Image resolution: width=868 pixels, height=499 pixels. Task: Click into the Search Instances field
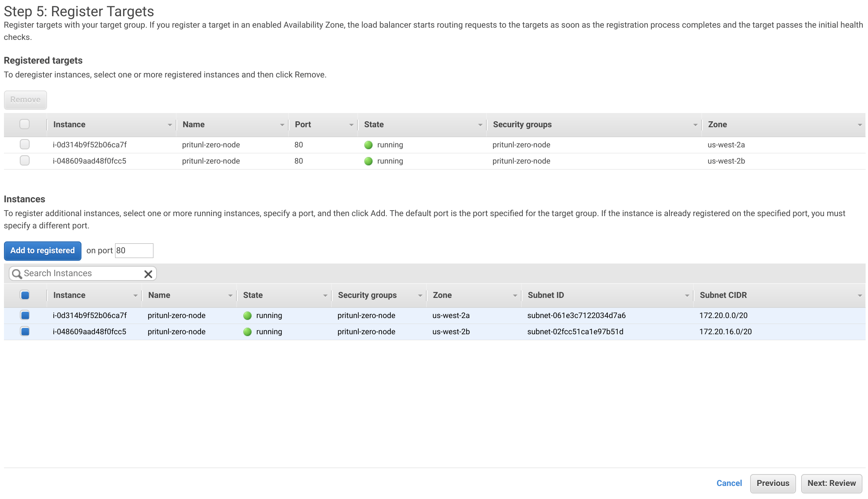[x=83, y=273]
